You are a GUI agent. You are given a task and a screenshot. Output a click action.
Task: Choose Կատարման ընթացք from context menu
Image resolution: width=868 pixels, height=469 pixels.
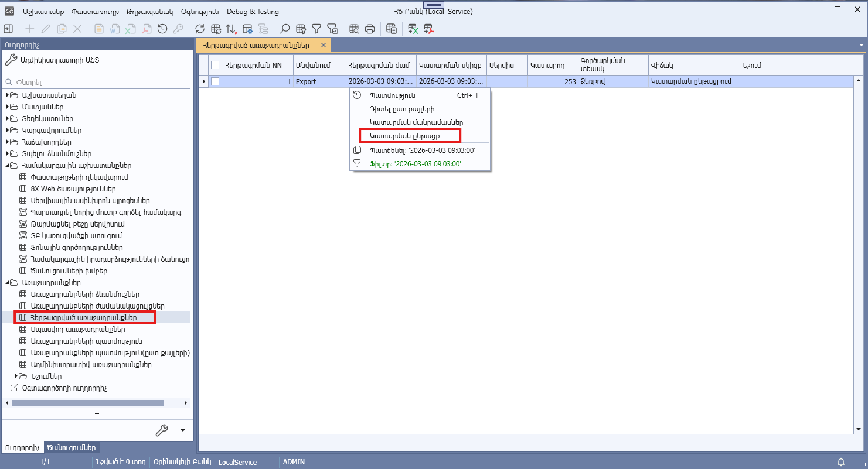pyautogui.click(x=409, y=135)
